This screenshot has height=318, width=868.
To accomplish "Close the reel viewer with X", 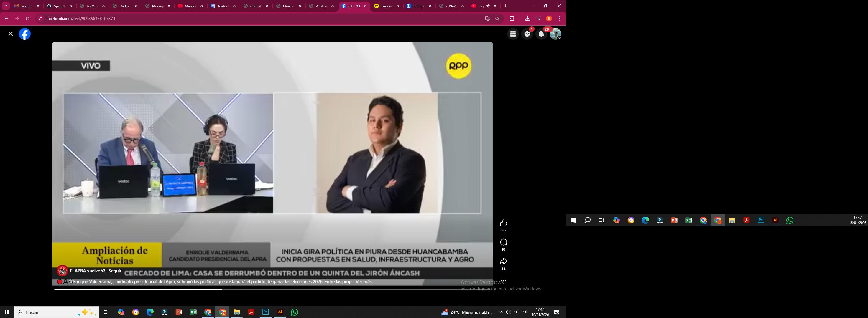I will pyautogui.click(x=11, y=34).
